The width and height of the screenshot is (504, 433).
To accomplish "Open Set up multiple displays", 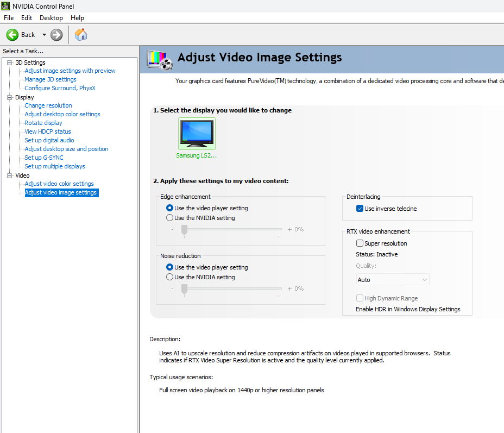I will (x=55, y=166).
